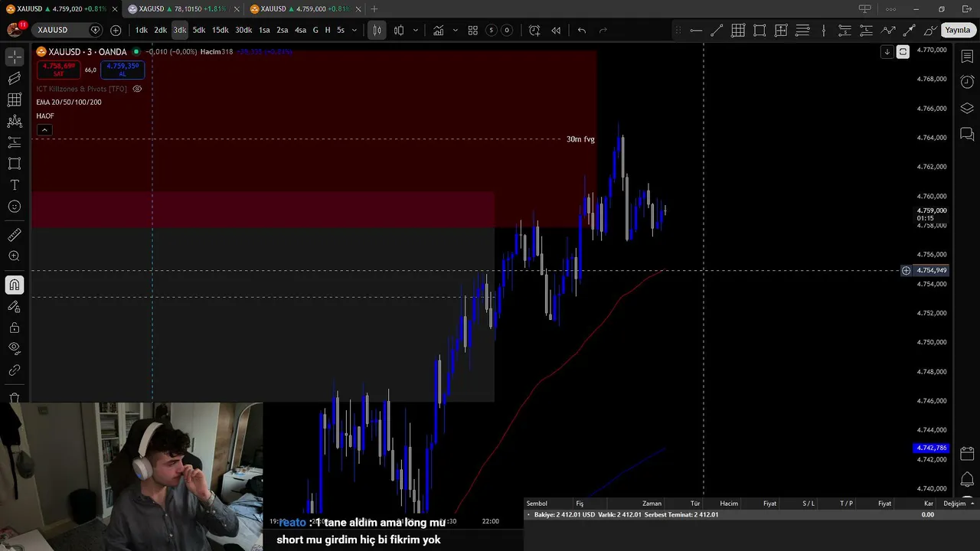Select the crosshair cursor tool
Viewport: 980px width, 551px height.
[15, 57]
